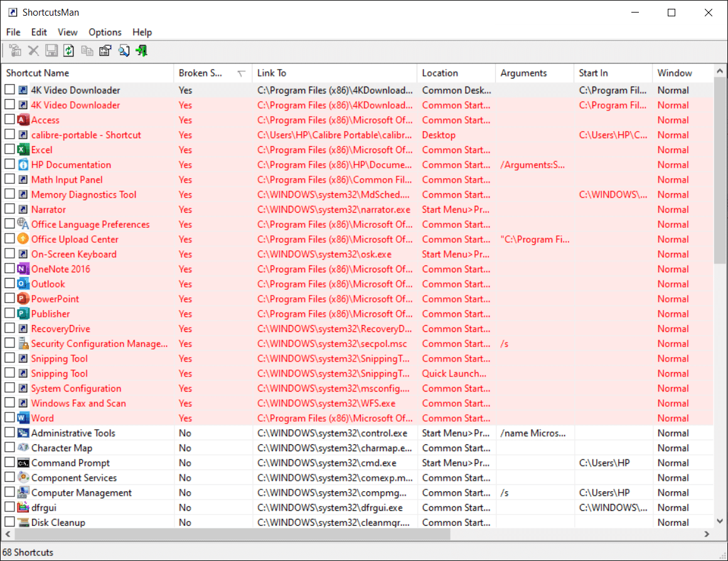Sort by the Link To column header

tap(335, 73)
